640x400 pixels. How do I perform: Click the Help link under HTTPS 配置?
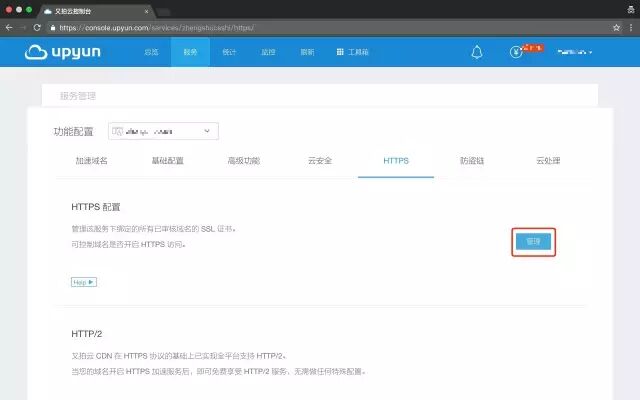pos(84,282)
